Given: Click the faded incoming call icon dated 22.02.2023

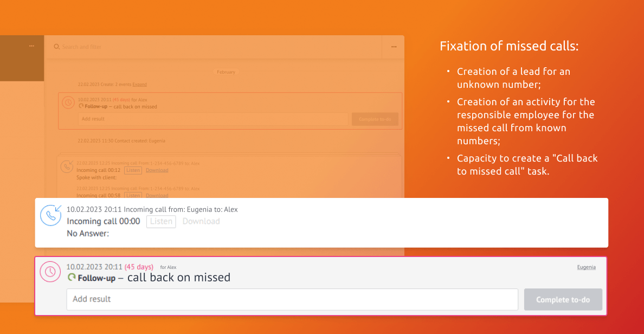Looking at the screenshot, I should click(67, 165).
